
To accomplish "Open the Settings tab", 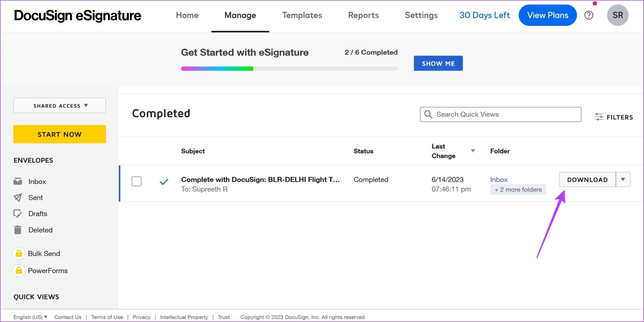I will click(x=421, y=15).
